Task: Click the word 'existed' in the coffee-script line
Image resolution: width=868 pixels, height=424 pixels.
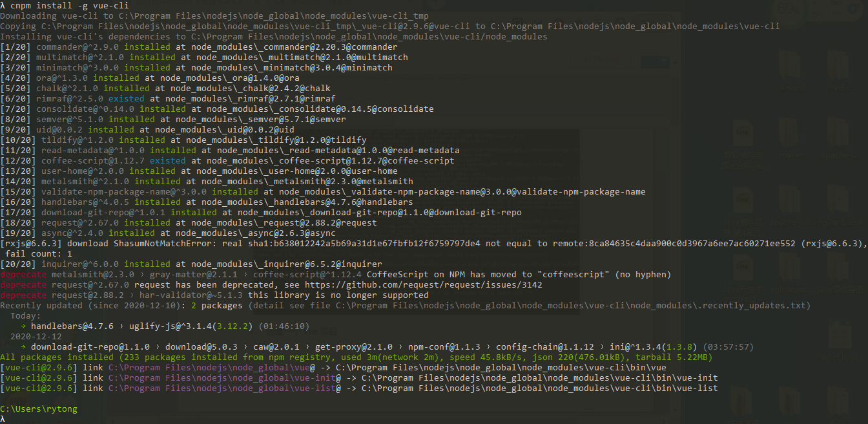Action: tap(168, 160)
